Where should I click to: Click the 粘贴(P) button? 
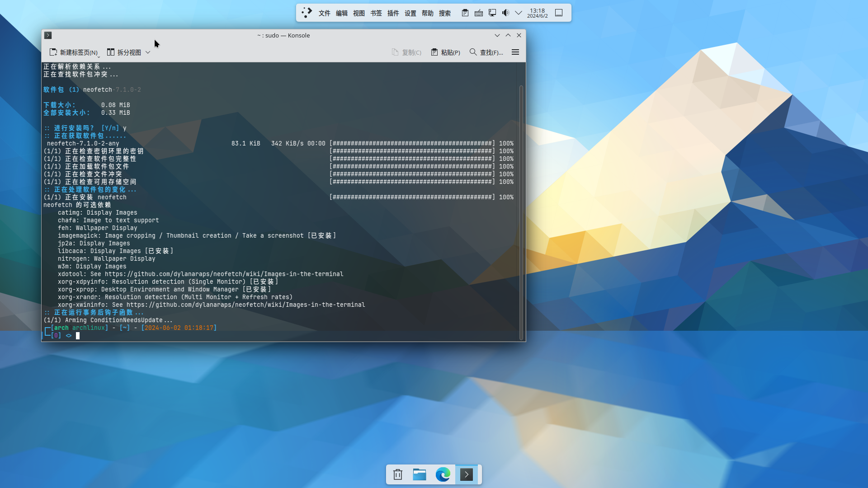(445, 52)
